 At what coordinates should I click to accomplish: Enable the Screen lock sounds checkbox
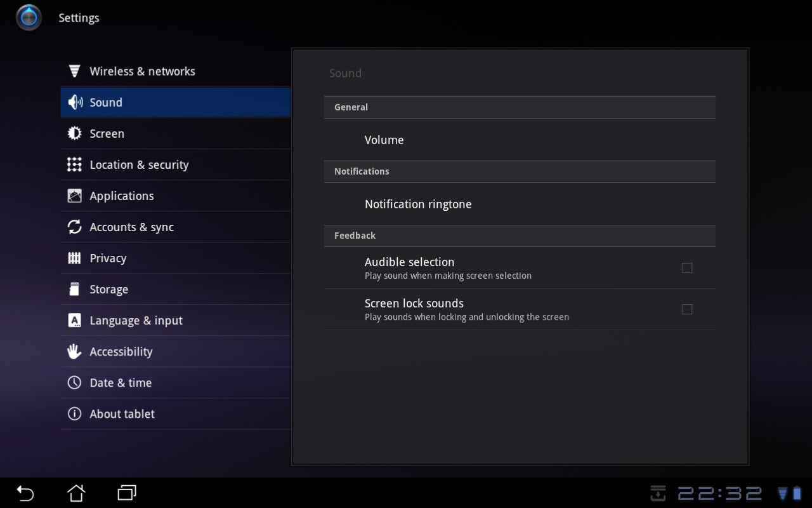686,309
